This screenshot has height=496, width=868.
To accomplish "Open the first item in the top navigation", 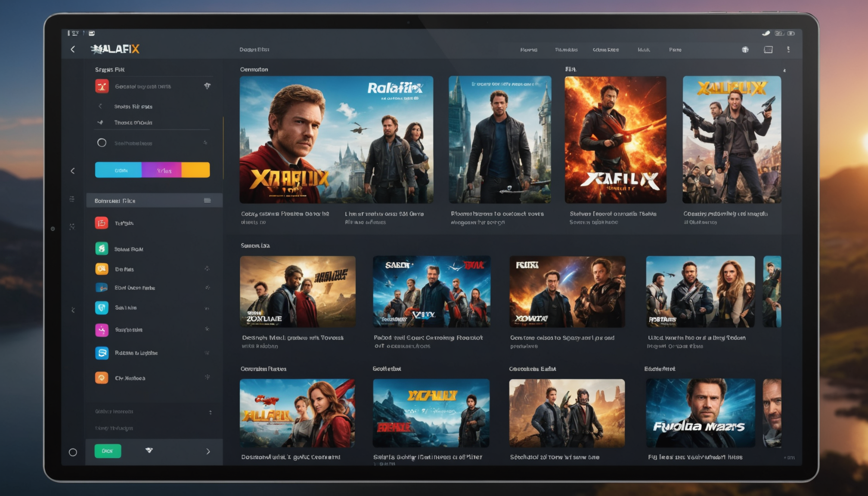I will point(529,50).
